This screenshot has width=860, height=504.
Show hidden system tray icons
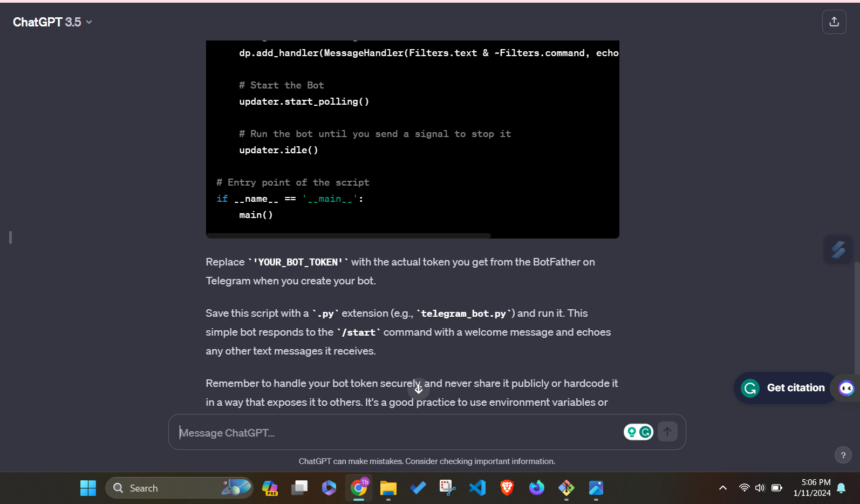(723, 488)
